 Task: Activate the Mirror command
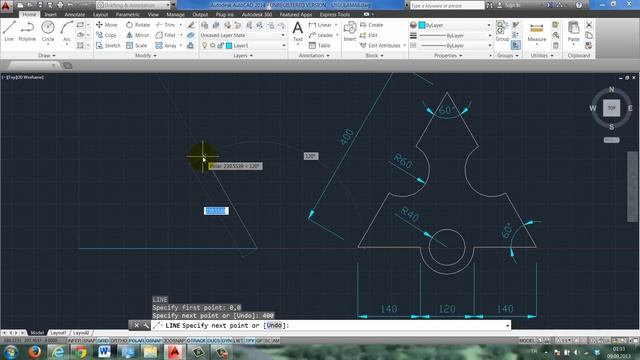click(x=138, y=35)
